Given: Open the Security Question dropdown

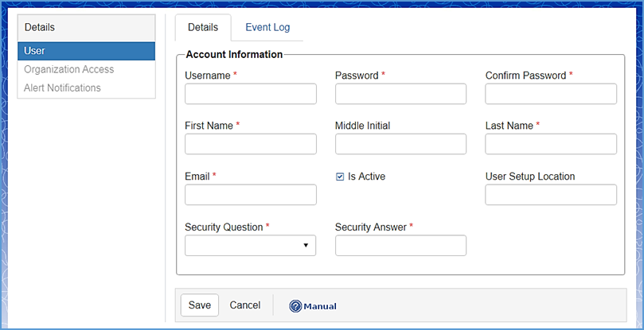Looking at the screenshot, I should point(250,246).
